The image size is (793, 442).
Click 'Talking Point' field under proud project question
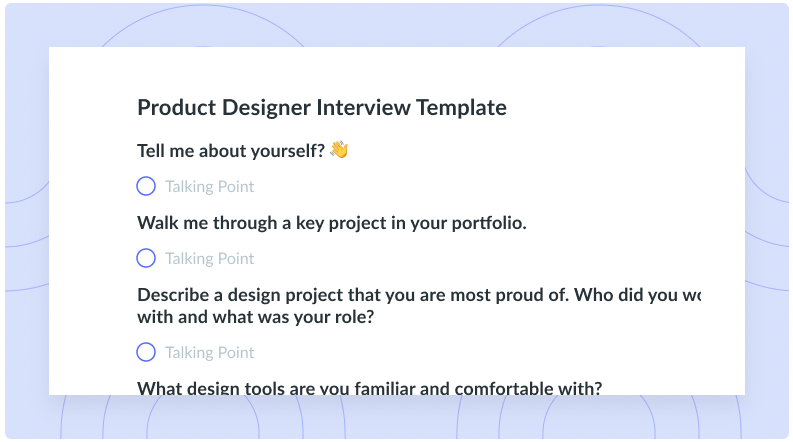point(209,352)
